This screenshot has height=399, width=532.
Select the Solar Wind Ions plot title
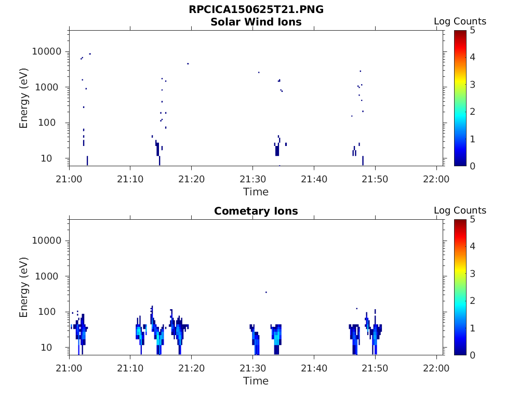click(256, 22)
